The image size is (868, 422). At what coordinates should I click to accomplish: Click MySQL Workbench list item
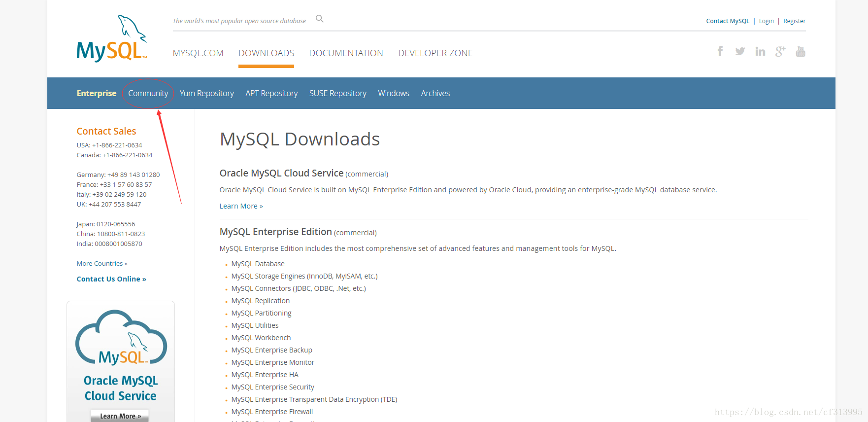pyautogui.click(x=261, y=338)
